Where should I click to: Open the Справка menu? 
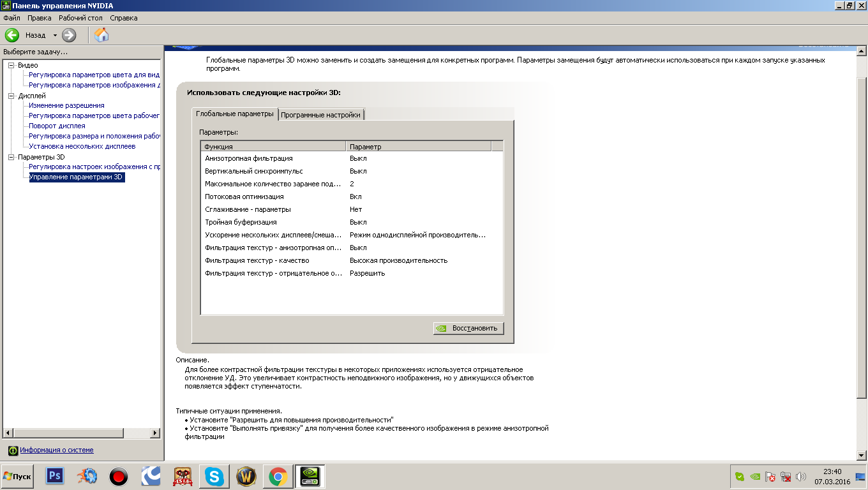[123, 18]
